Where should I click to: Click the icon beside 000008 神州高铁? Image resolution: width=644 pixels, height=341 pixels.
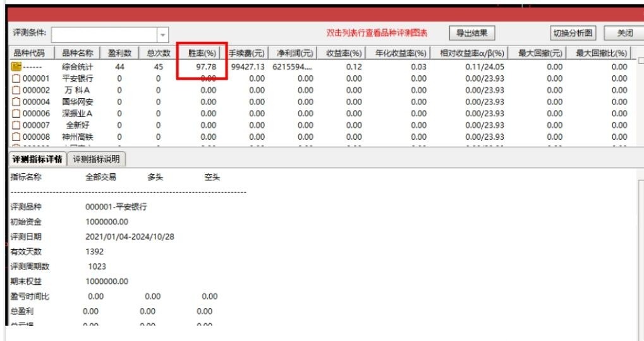pos(16,137)
